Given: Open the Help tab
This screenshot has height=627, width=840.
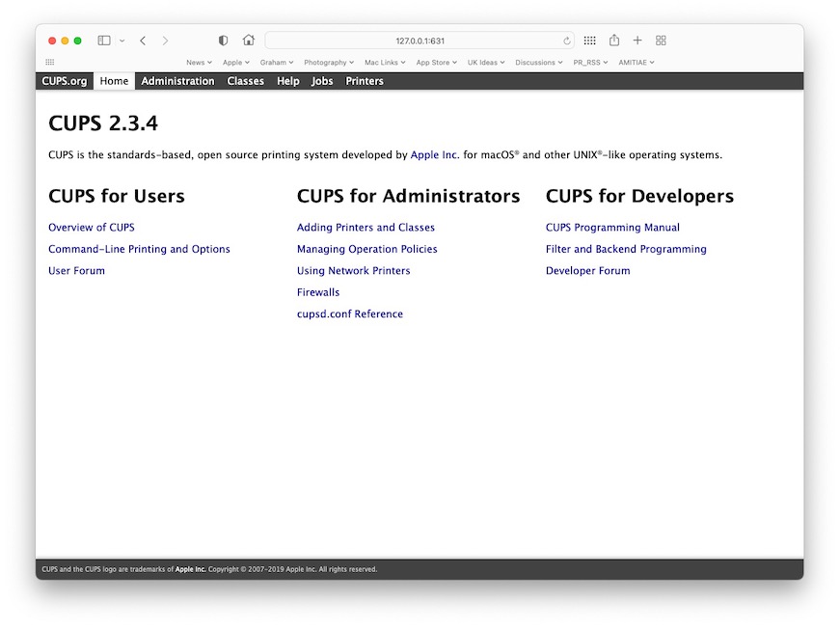Looking at the screenshot, I should pyautogui.click(x=288, y=81).
